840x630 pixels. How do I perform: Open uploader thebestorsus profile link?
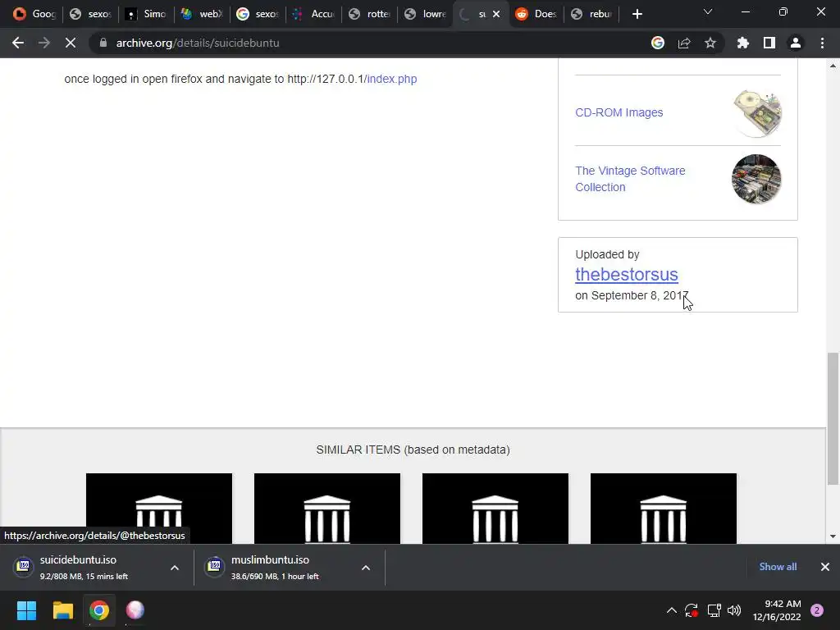[627, 274]
